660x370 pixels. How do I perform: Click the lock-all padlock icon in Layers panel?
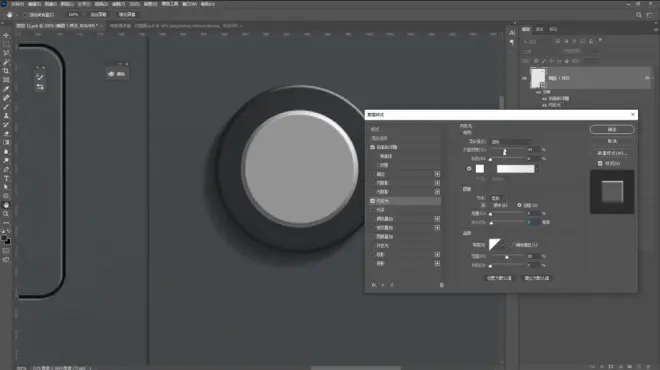coord(567,61)
